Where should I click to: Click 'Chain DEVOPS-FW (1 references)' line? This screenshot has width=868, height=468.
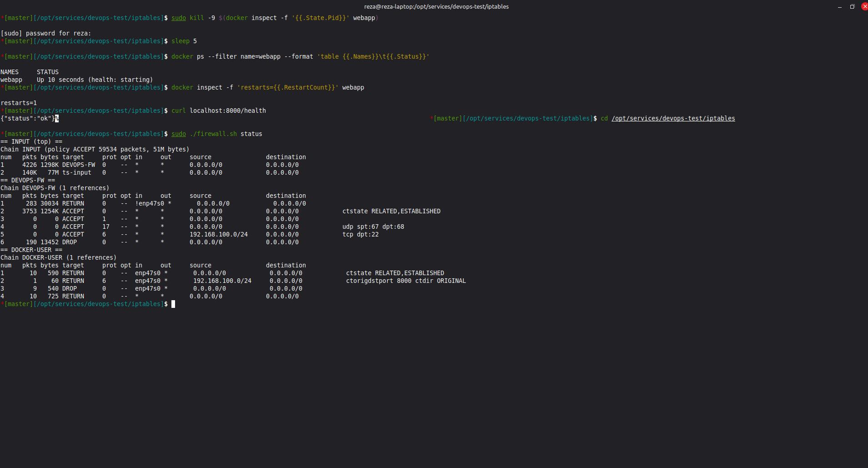tap(55, 188)
